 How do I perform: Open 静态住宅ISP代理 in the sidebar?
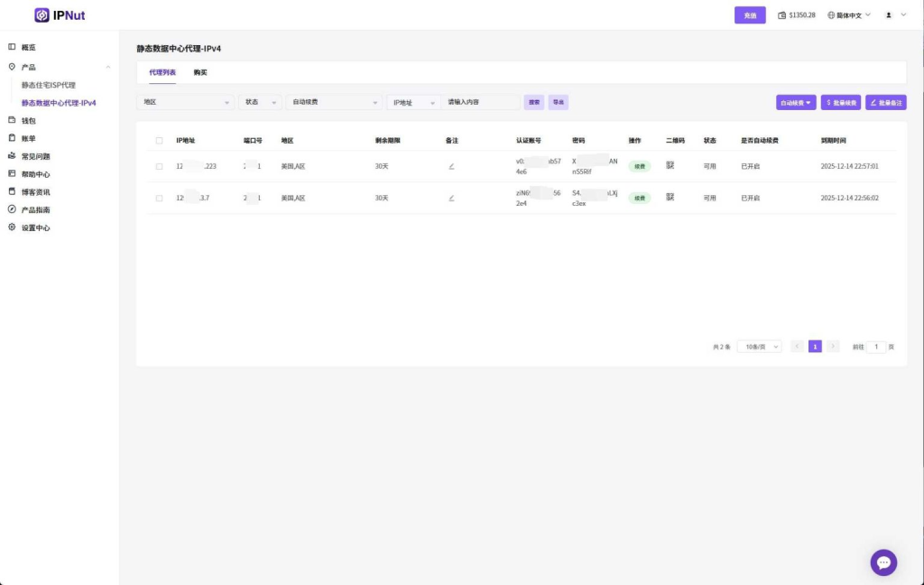[x=49, y=85]
